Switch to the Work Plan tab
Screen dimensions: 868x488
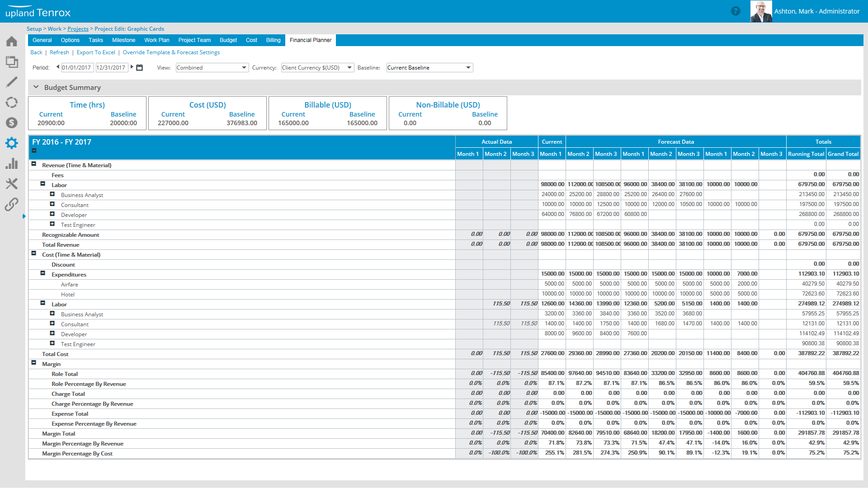157,40
